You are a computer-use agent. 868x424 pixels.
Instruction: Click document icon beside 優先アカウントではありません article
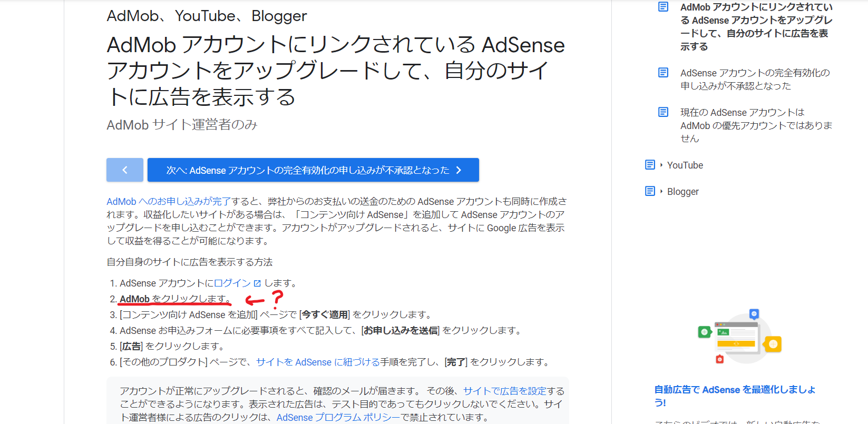pyautogui.click(x=664, y=112)
